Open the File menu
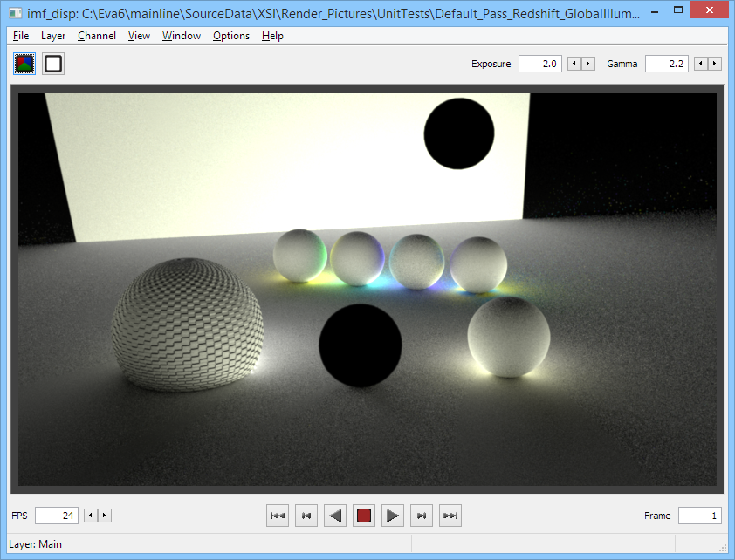The width and height of the screenshot is (735, 560). click(21, 36)
